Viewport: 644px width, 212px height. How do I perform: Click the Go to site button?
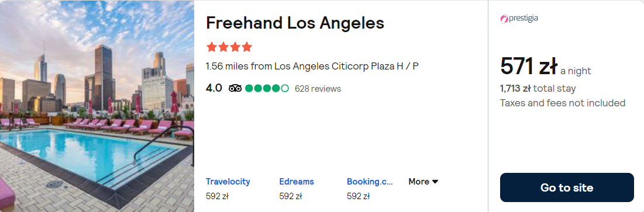pos(567,187)
